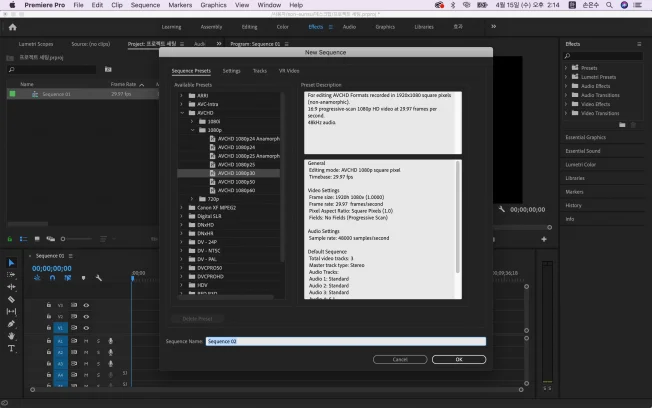Image resolution: width=652 pixels, height=408 pixels.
Task: Select the Ripple Edit tool
Action: click(x=11, y=287)
